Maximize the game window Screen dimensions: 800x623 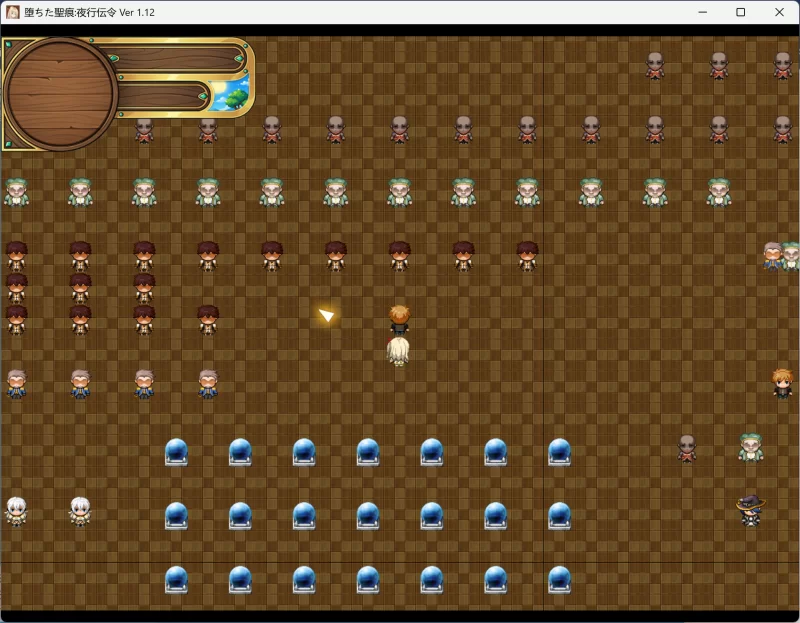tap(740, 12)
